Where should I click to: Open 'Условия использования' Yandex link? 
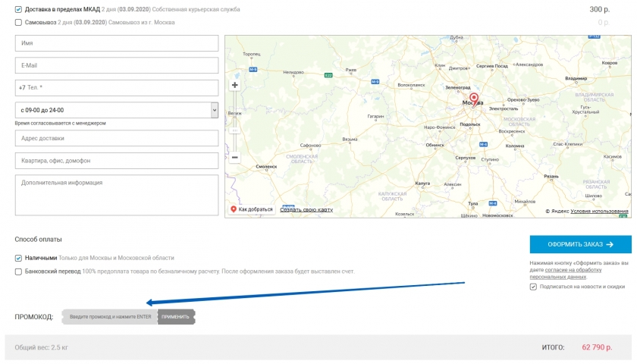coord(599,211)
